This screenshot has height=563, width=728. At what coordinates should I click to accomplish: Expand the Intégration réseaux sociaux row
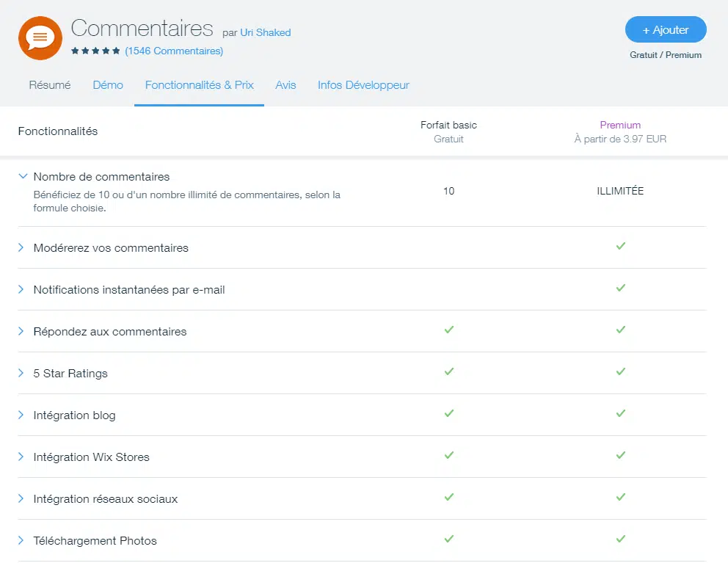tap(22, 499)
